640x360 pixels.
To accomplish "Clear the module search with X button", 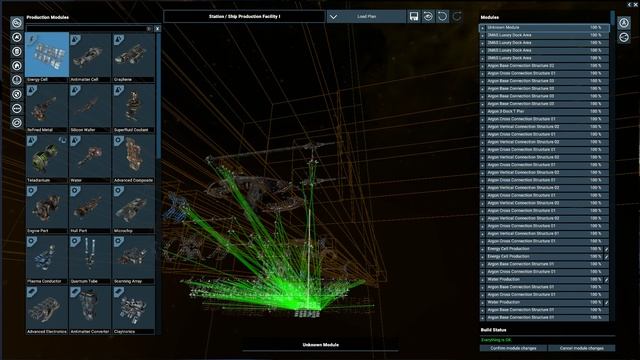I will pos(158,29).
